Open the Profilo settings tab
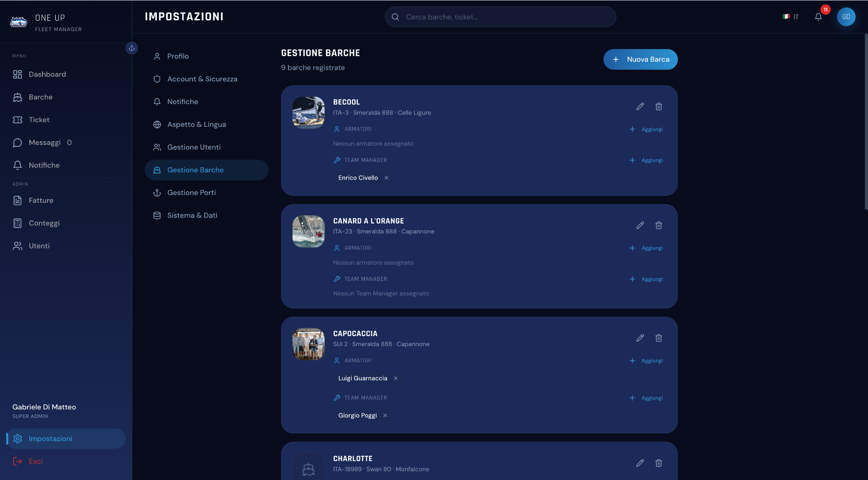Screen dimensions: 868x480 coord(207,56)
